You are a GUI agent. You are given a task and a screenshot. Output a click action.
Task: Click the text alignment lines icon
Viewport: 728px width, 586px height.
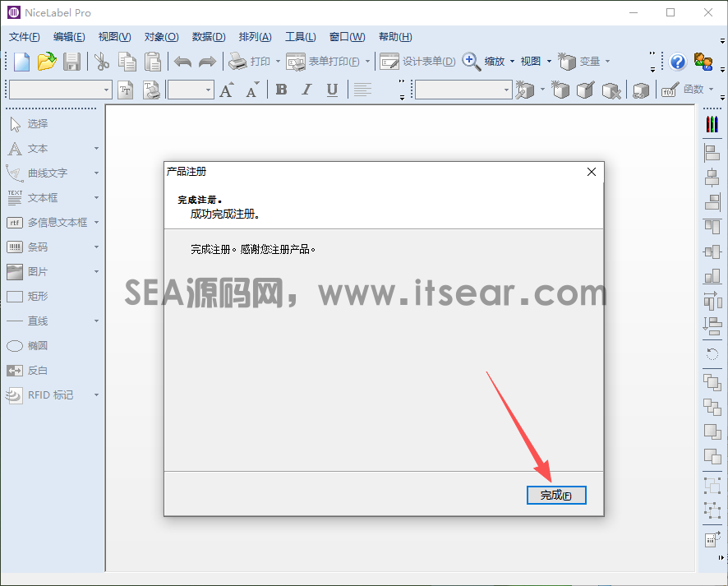(362, 89)
